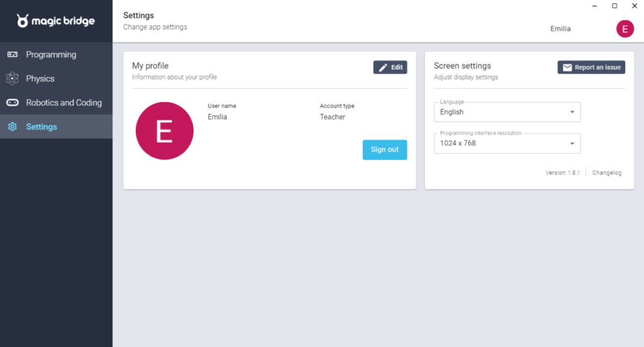
Task: Open the Programming section
Action: 50,55
